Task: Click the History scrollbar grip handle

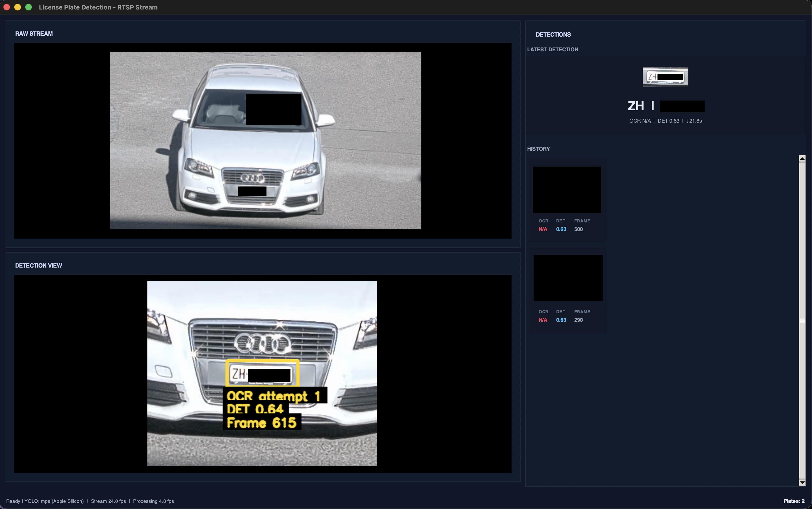Action: pyautogui.click(x=802, y=320)
